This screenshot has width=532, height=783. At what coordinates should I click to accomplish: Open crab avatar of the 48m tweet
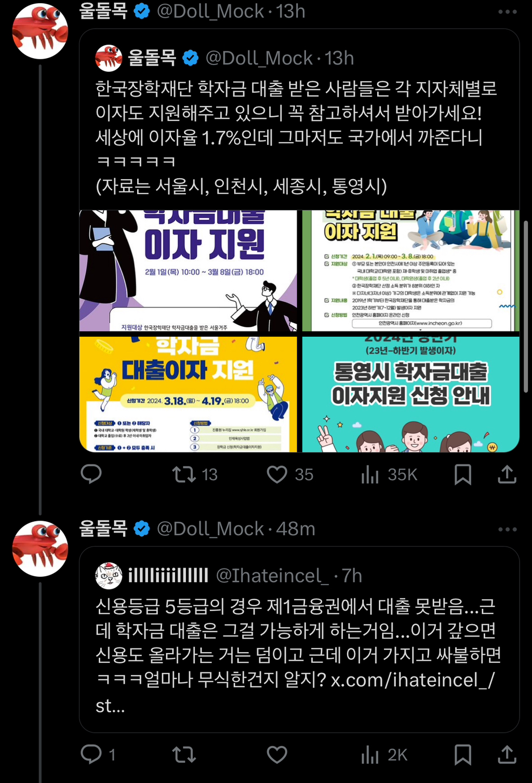[x=40, y=549]
